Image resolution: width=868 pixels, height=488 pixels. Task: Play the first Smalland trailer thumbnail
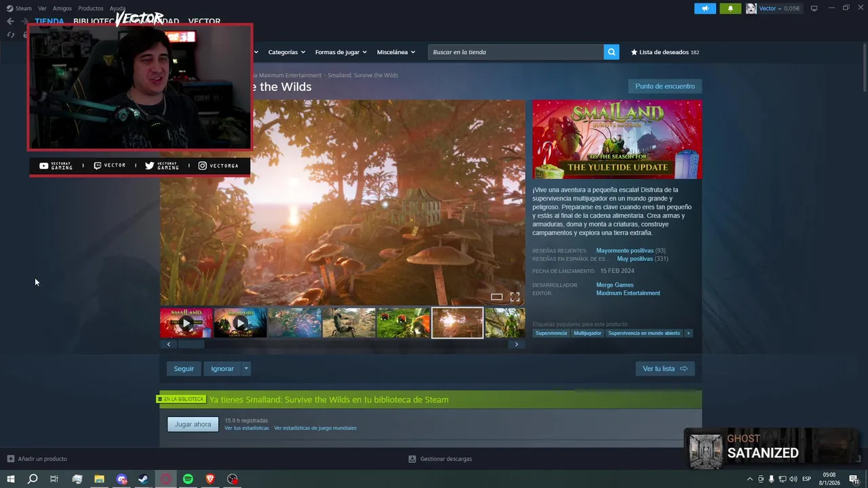point(186,323)
